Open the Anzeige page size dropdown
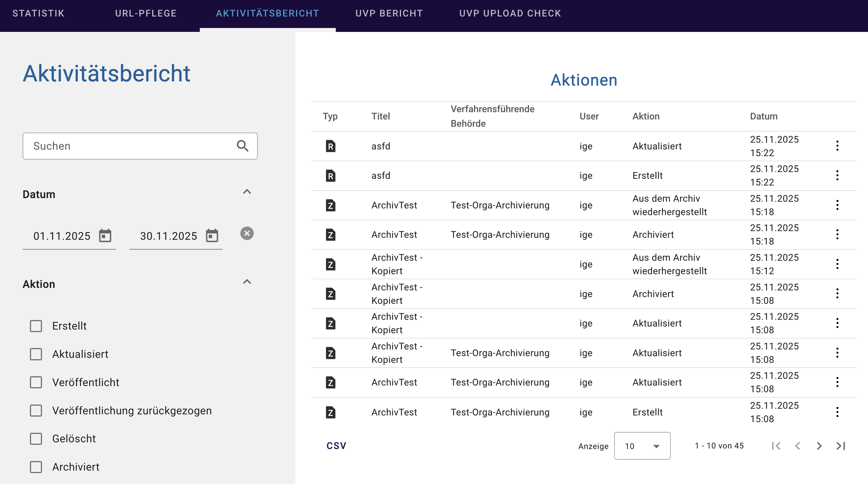The width and height of the screenshot is (868, 484). (642, 446)
